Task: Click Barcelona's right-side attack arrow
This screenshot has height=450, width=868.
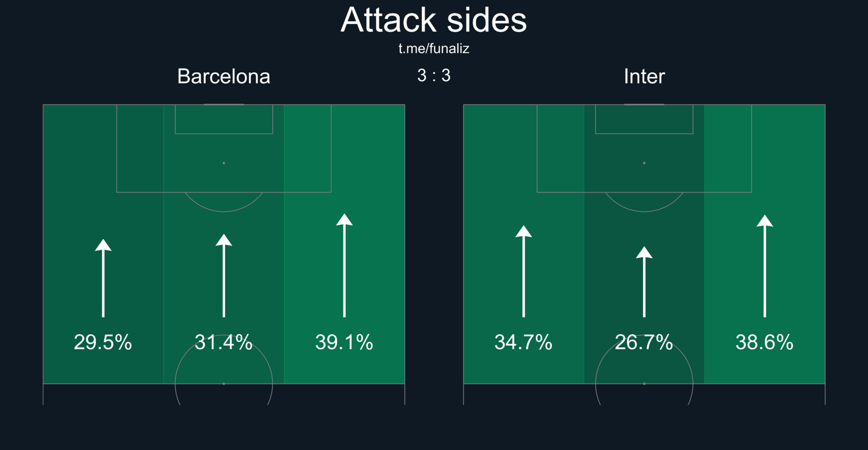Action: click(345, 265)
